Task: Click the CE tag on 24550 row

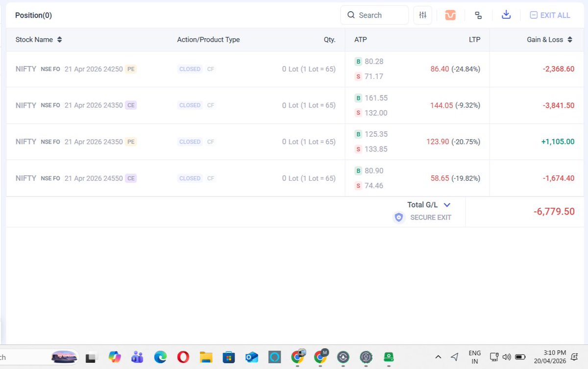Action: click(x=131, y=178)
